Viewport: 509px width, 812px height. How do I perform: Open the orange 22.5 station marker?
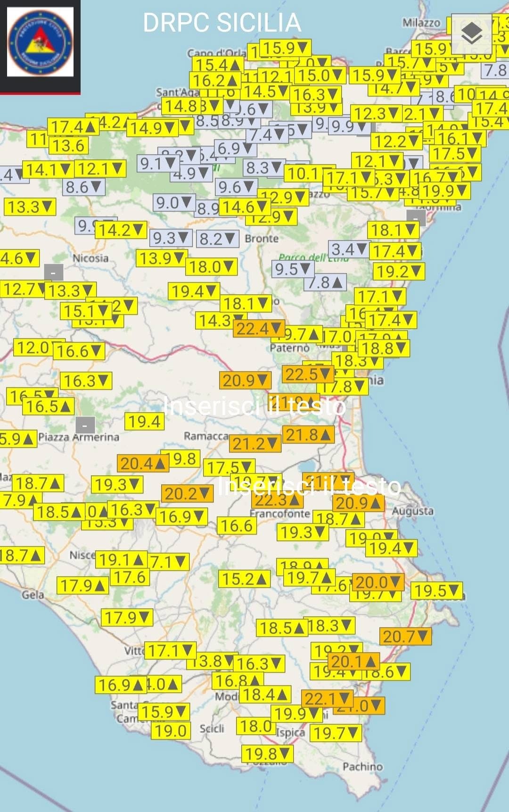tap(308, 374)
